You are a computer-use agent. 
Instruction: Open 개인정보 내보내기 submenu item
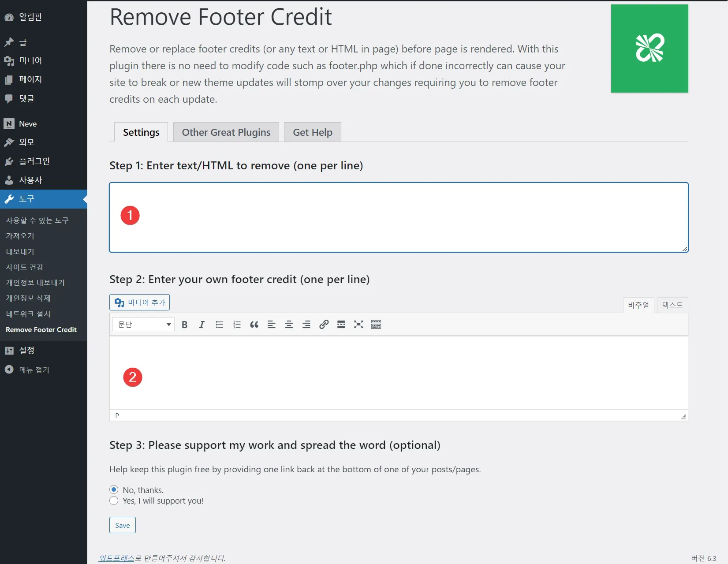tap(35, 283)
